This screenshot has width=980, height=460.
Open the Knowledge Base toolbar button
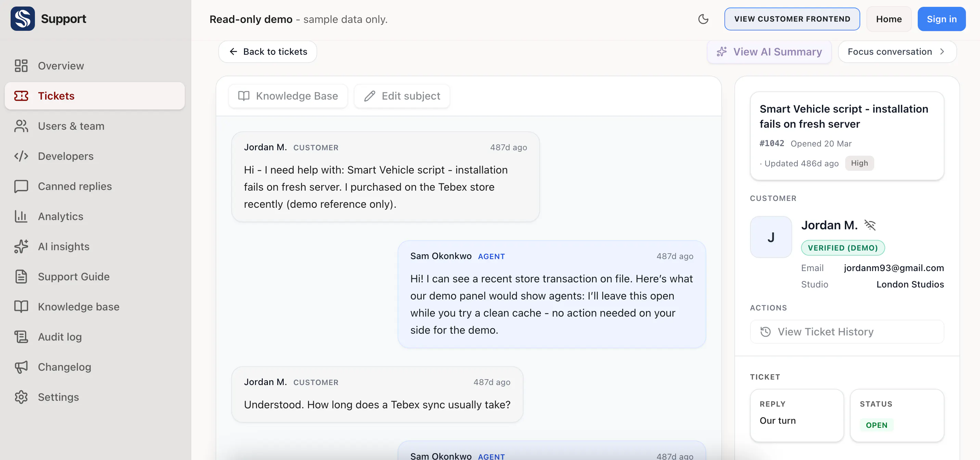tap(288, 96)
